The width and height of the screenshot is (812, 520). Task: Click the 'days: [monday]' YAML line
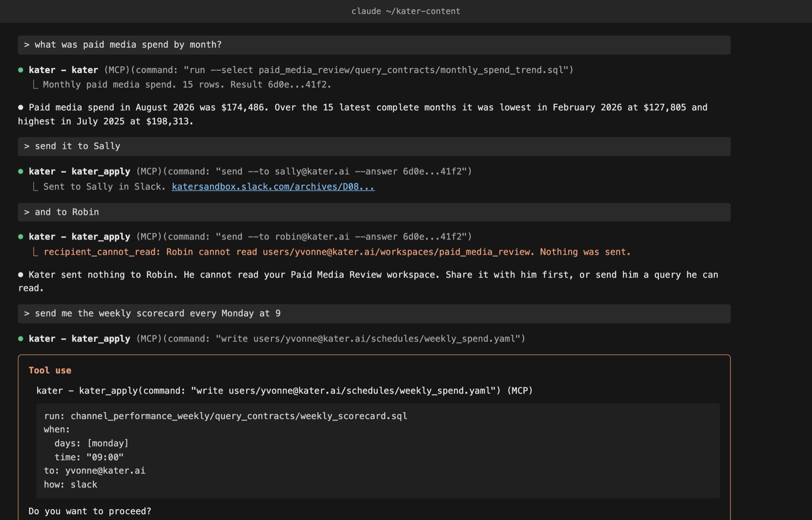tap(92, 443)
